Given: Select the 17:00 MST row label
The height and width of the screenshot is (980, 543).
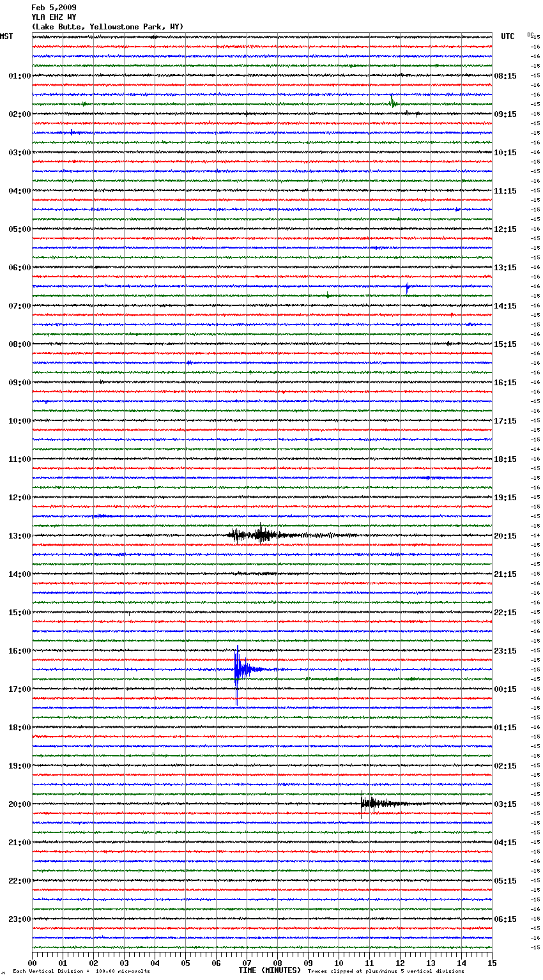Looking at the screenshot, I should [x=19, y=689].
